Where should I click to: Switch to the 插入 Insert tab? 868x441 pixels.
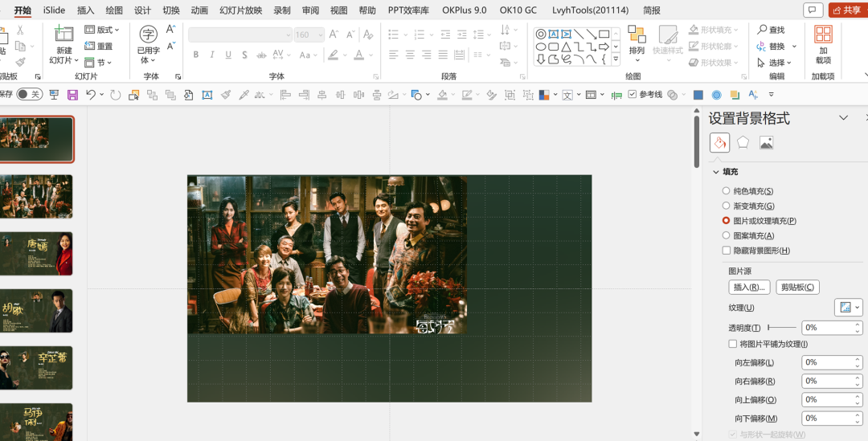(86, 10)
